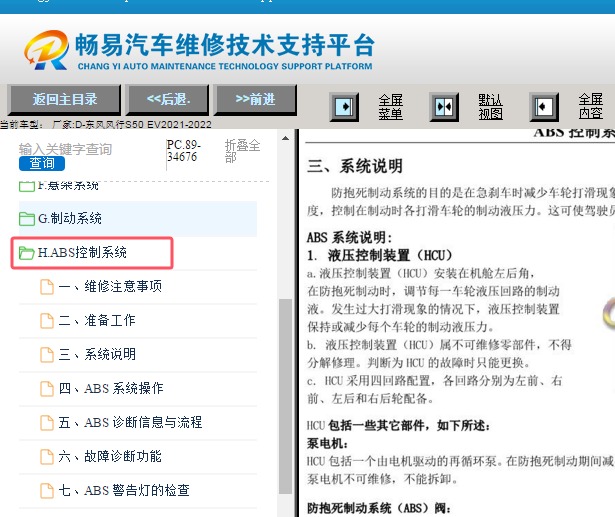615x517 pixels.
Task: Click page icon beside 一、维修注意事项
Action: [x=47, y=287]
